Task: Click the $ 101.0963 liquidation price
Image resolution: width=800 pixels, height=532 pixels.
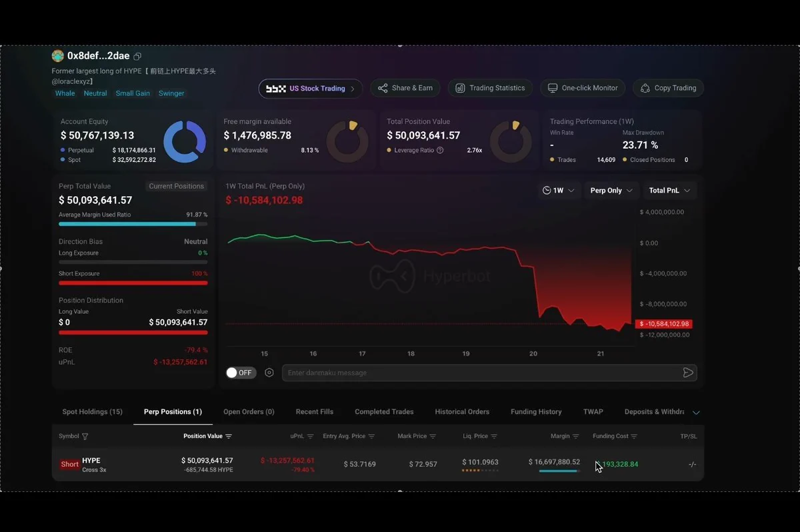Action: click(480, 463)
